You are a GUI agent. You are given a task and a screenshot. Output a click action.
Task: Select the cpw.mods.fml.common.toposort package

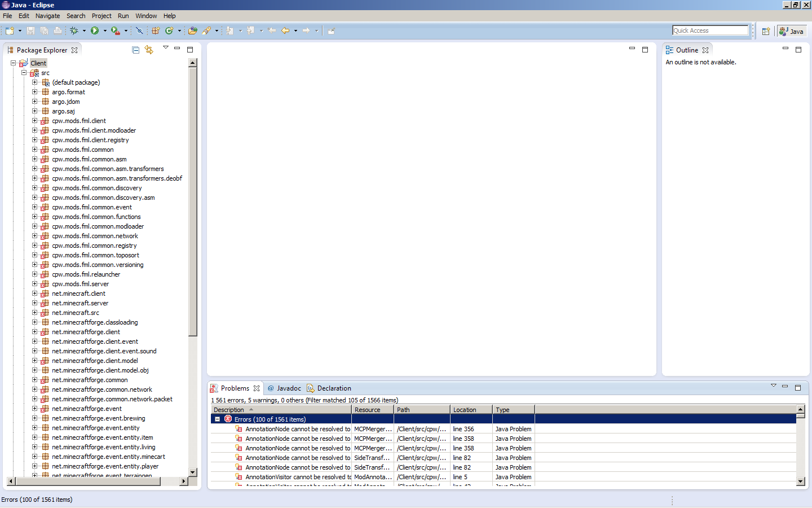(x=95, y=255)
